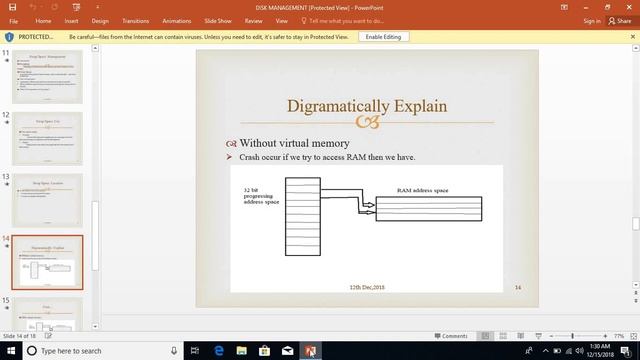Open Ribbon Display Options icon
The width and height of the screenshot is (640, 360).
(564, 7)
